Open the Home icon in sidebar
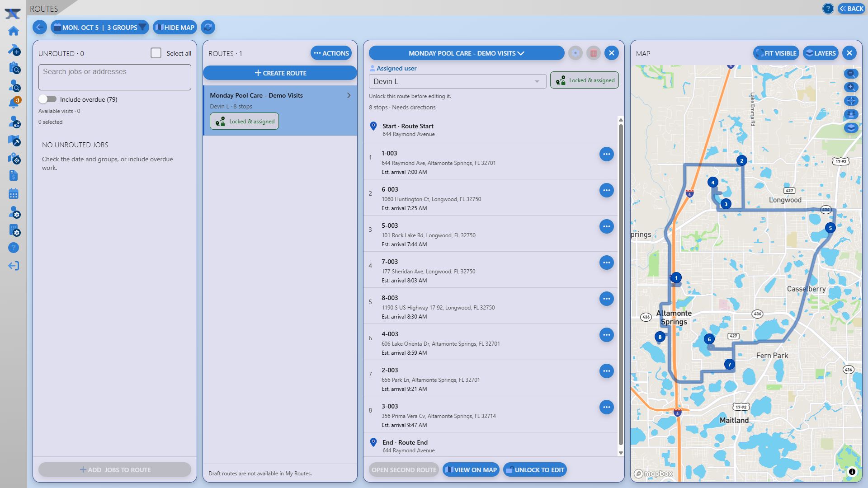 click(x=14, y=31)
